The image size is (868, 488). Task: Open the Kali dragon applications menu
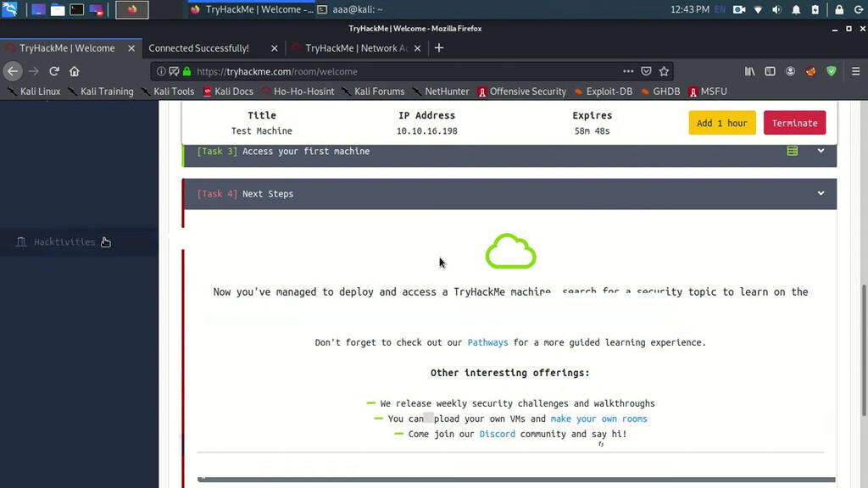pos(9,9)
